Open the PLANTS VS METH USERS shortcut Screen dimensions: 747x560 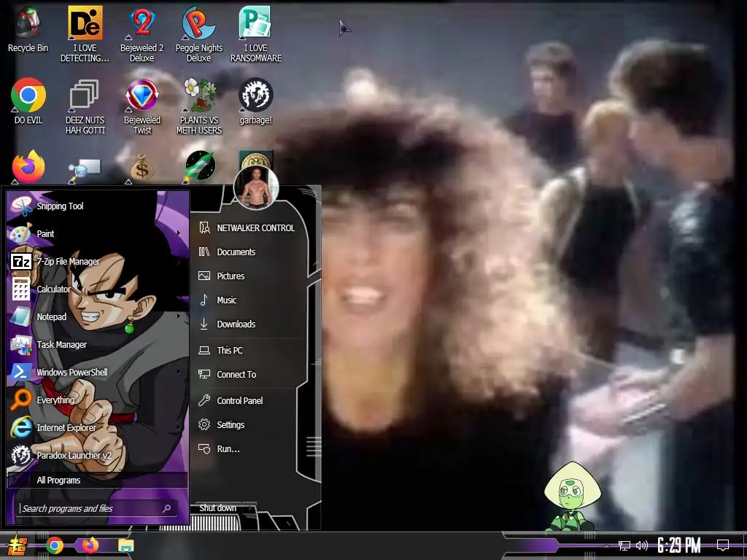coord(198,106)
